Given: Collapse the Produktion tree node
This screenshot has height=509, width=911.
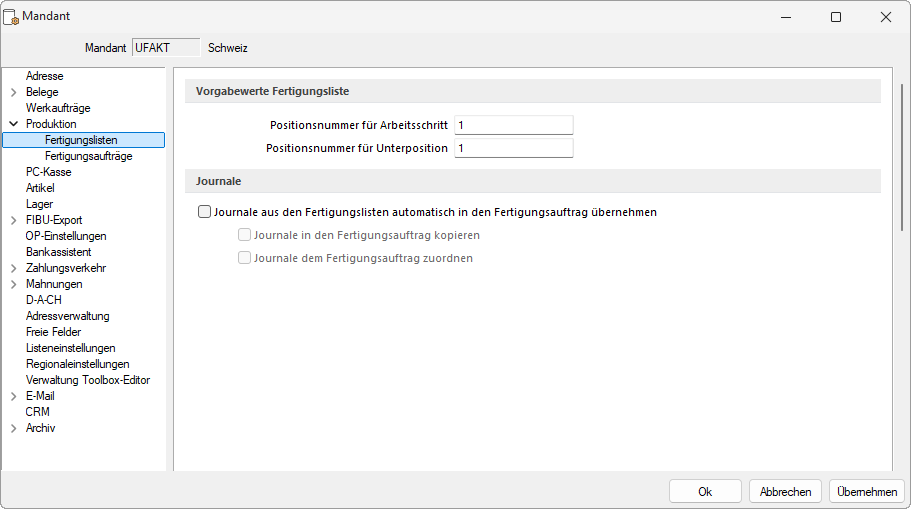Looking at the screenshot, I should coord(13,124).
